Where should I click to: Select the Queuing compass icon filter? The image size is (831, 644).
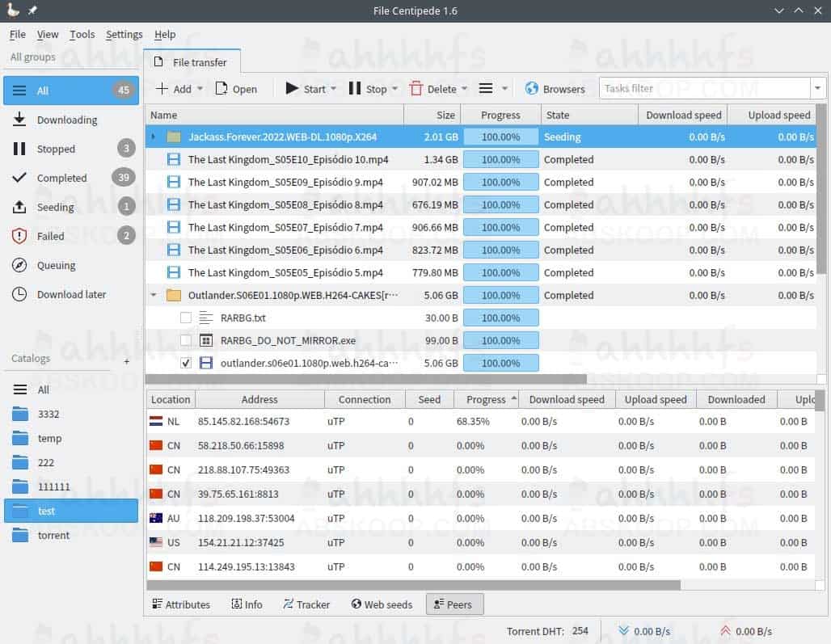coord(19,265)
